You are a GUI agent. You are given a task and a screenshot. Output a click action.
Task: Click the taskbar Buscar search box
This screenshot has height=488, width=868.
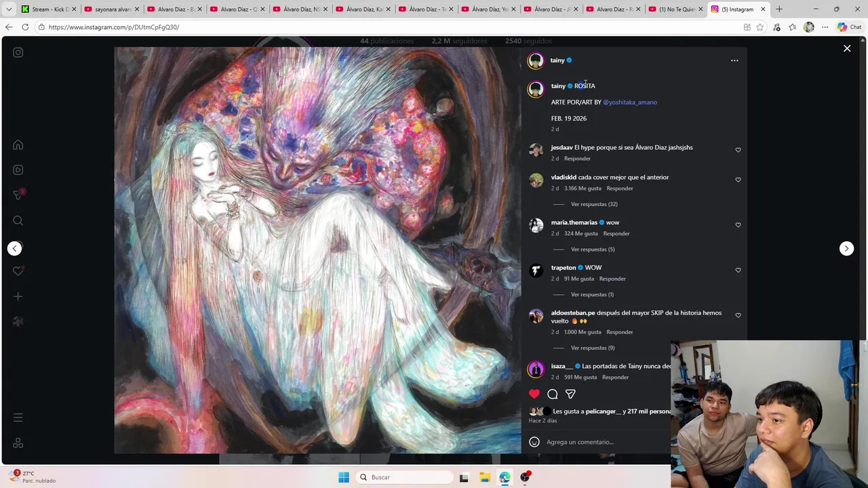(x=405, y=477)
